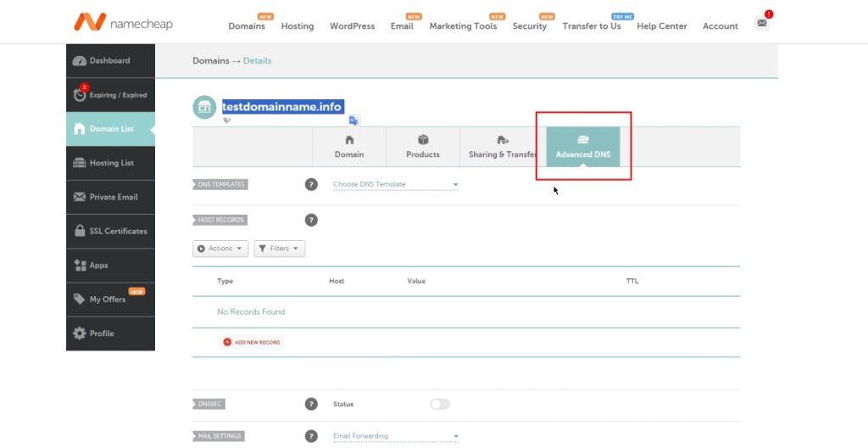Image resolution: width=868 pixels, height=448 pixels.
Task: Click the help icon for Host Records
Action: (312, 220)
